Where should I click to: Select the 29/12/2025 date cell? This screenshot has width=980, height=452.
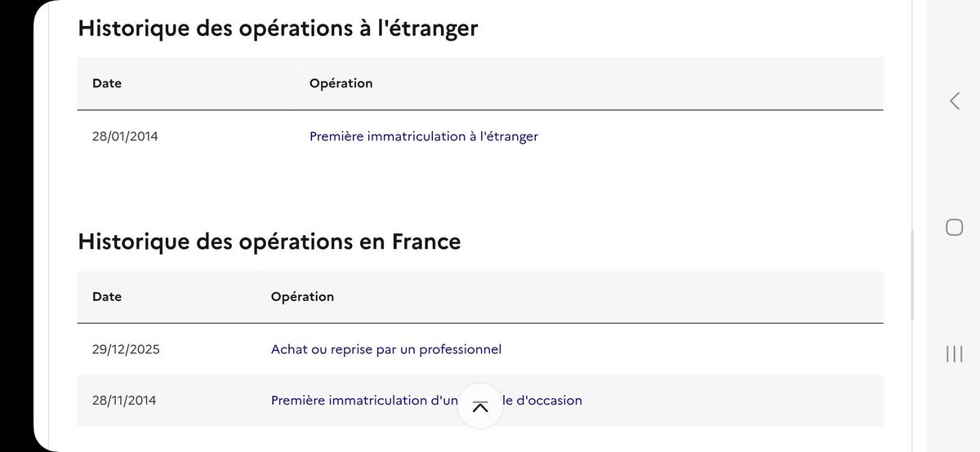(x=126, y=349)
